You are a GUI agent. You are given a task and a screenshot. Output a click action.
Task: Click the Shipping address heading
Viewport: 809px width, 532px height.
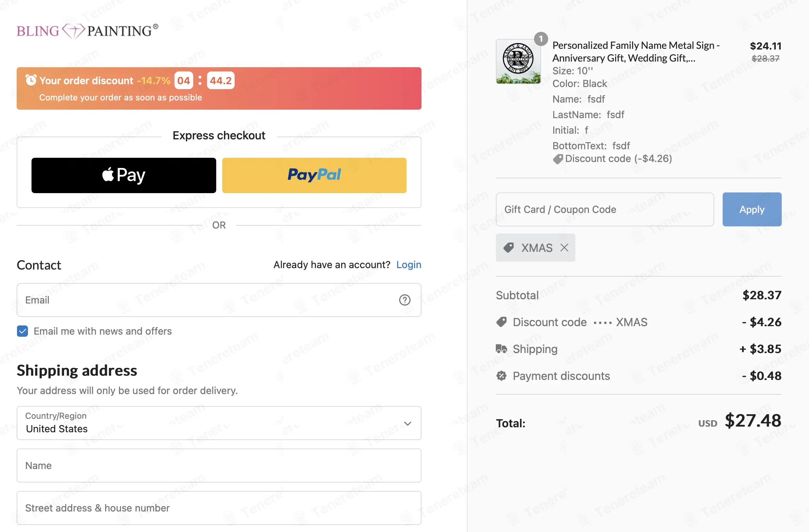pyautogui.click(x=77, y=370)
